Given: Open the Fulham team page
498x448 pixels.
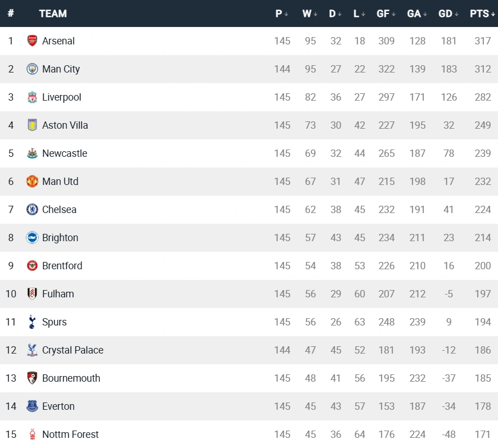Looking at the screenshot, I should coord(58,294).
